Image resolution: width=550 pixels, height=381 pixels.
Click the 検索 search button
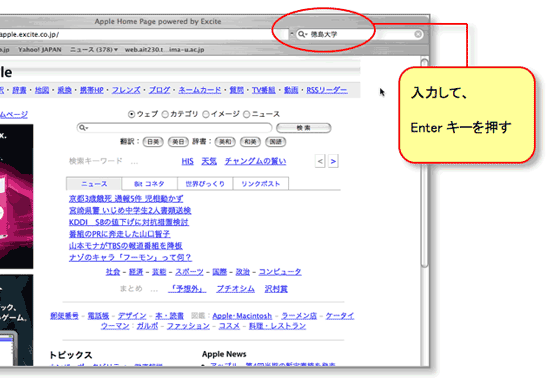[x=303, y=128]
